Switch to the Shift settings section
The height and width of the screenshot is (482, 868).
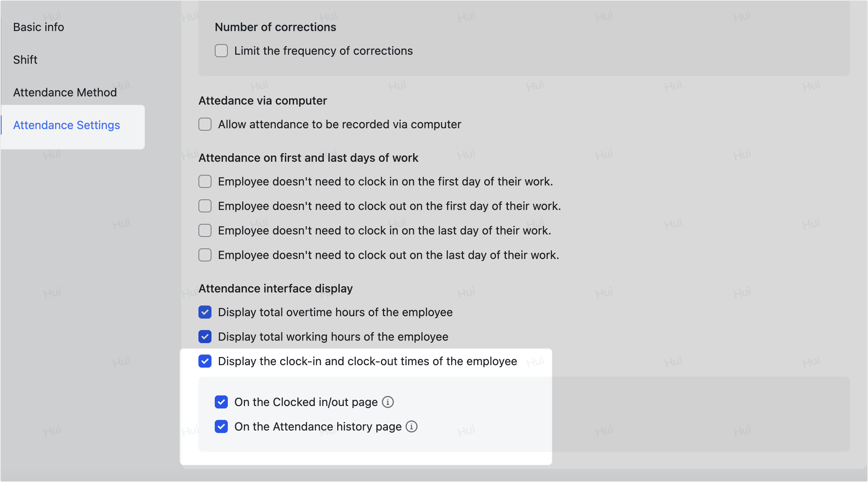25,60
